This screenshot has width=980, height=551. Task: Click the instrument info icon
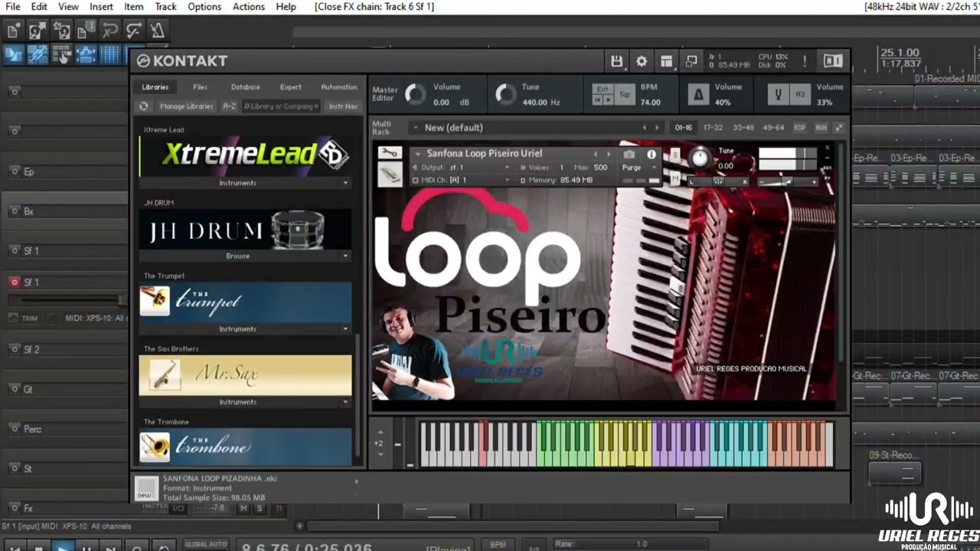coord(652,154)
